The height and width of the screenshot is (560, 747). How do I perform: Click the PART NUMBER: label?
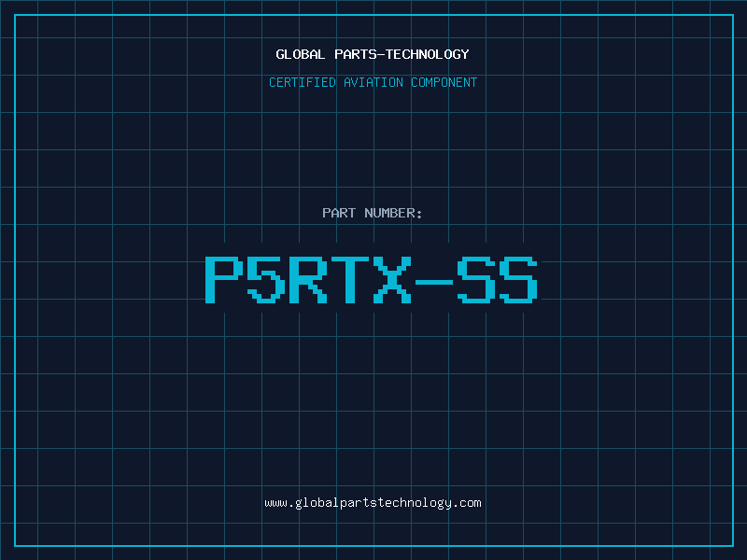pos(372,213)
